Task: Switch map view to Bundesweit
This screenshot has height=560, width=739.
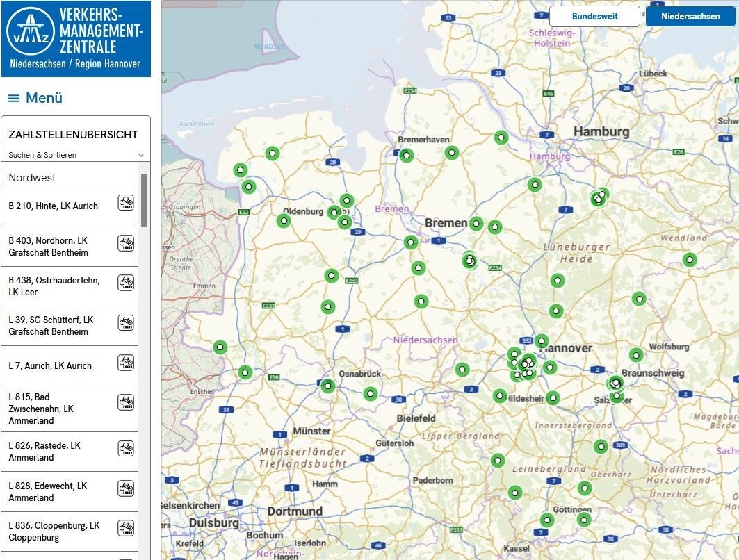Action: [x=594, y=16]
